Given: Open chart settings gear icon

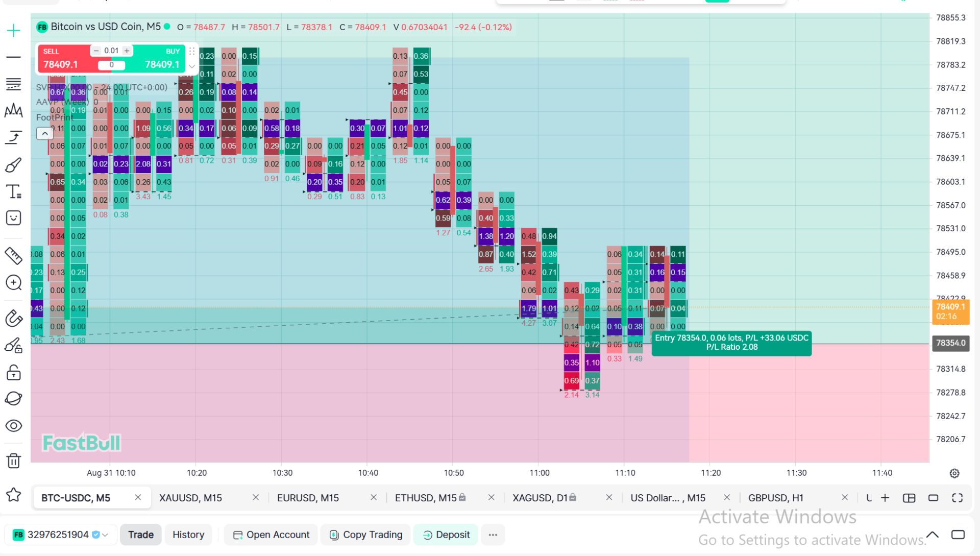Looking at the screenshot, I should [954, 473].
